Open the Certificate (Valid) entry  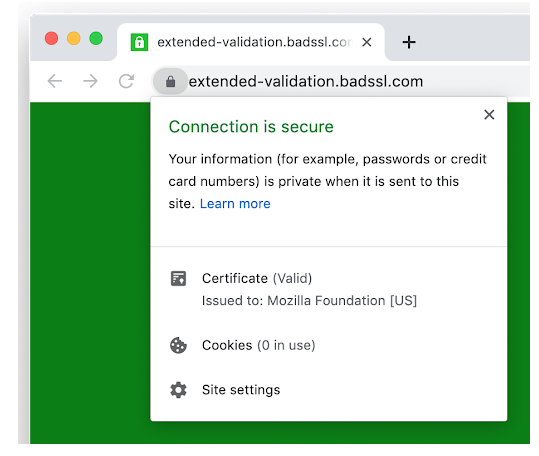(329, 289)
